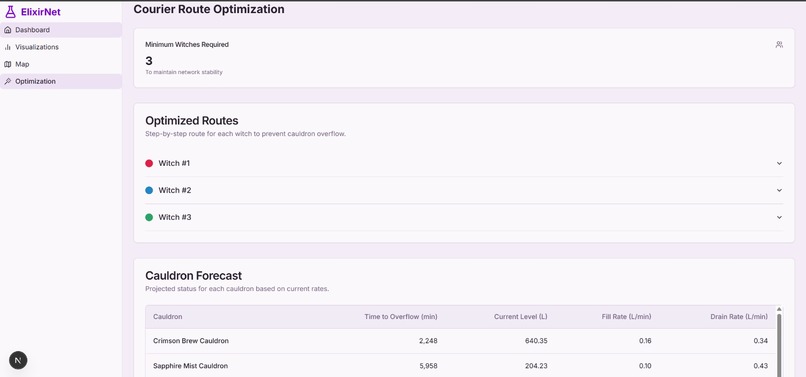Select the Sapphire Mist Cauldron row name
The image size is (806, 377).
pos(190,366)
